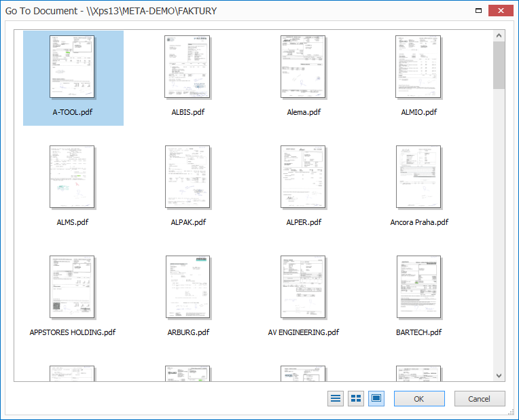
Task: Open the ALPAK.pdf thumbnail
Action: click(187, 177)
